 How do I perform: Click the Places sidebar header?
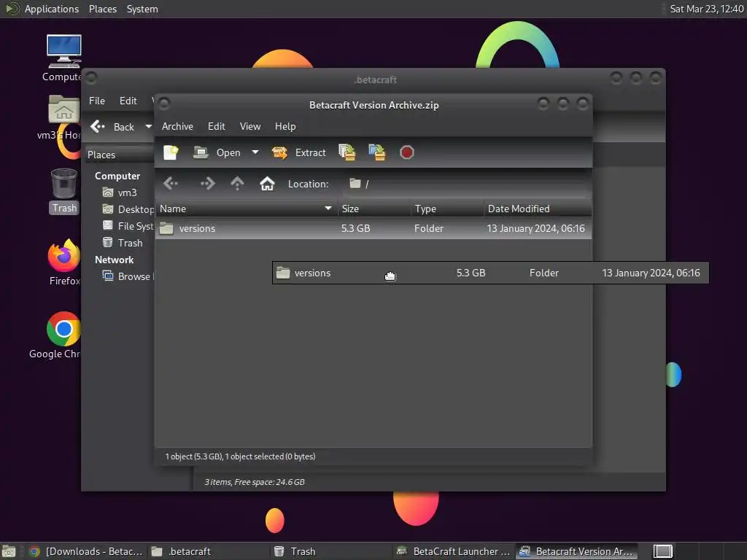click(119, 155)
